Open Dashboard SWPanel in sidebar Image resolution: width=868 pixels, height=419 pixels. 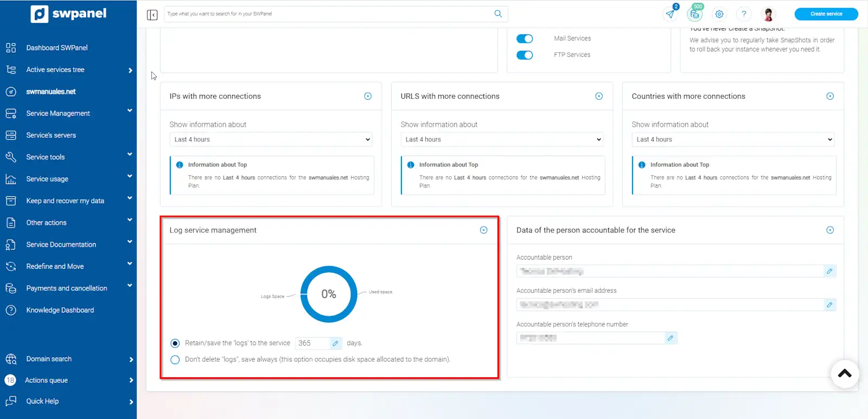coord(57,48)
